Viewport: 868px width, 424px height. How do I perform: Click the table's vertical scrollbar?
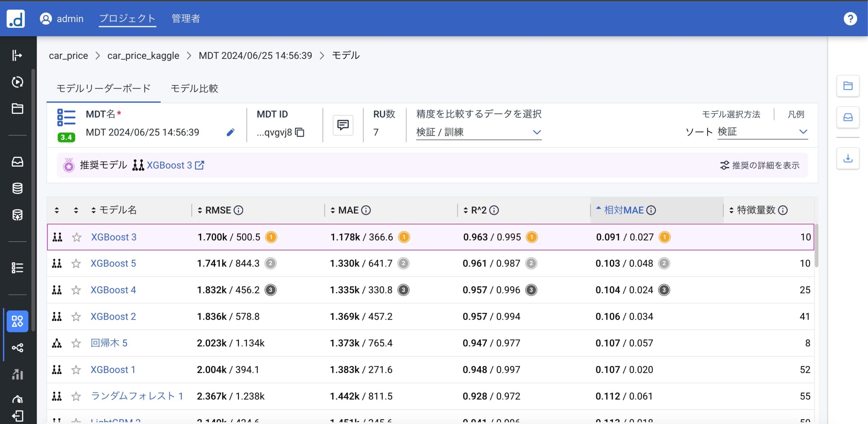(x=816, y=246)
